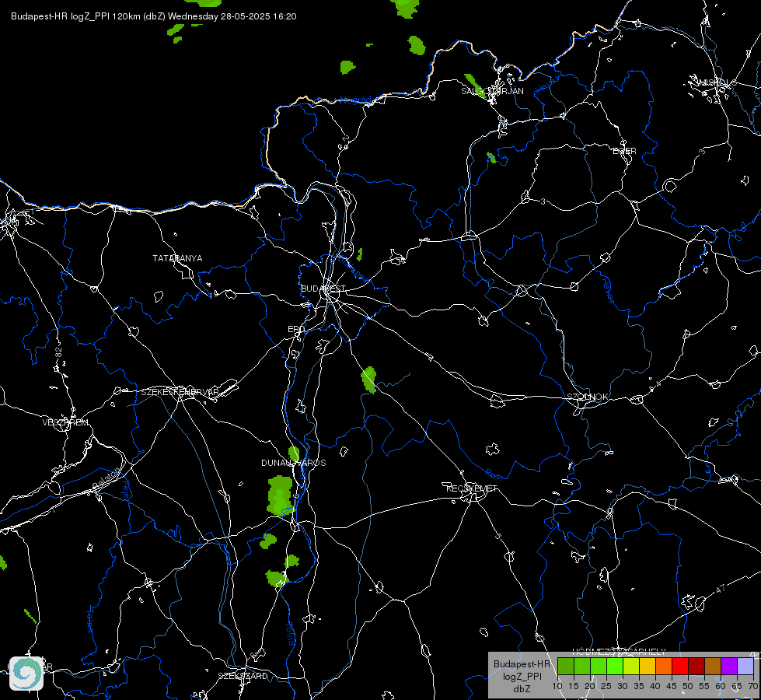Click the swirl logo icon in the corner
The width and height of the screenshot is (761, 700).
[26, 674]
